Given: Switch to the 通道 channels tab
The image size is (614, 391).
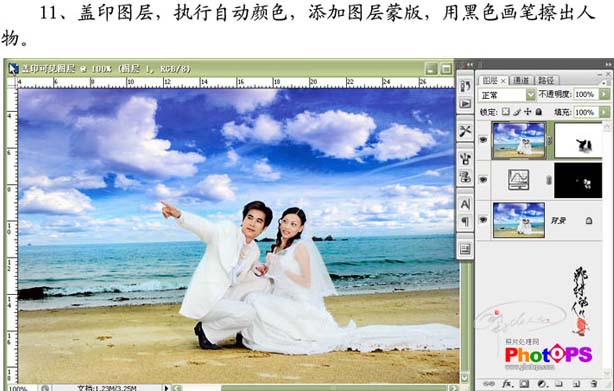Looking at the screenshot, I should 521,81.
